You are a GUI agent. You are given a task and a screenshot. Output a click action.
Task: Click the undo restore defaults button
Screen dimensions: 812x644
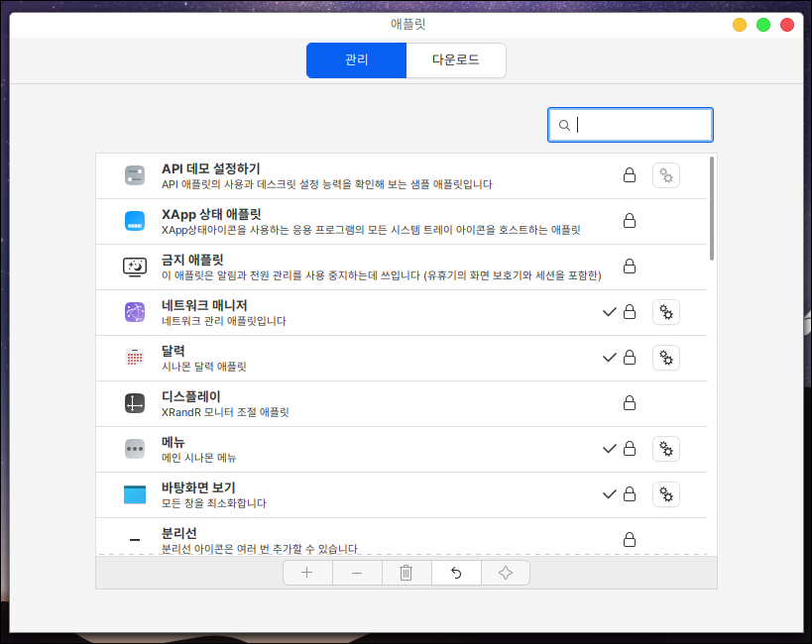(456, 573)
